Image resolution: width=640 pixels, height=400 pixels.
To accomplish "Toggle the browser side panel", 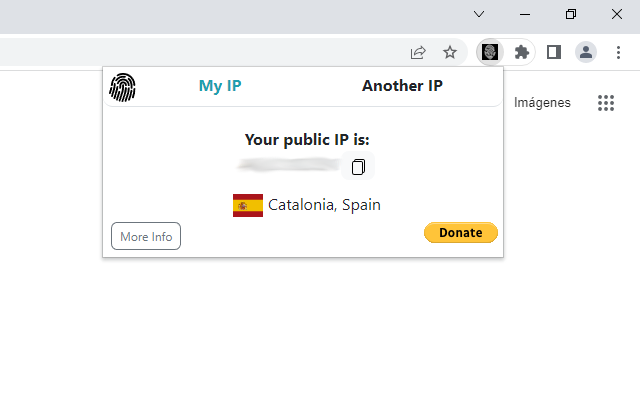I will pos(554,52).
